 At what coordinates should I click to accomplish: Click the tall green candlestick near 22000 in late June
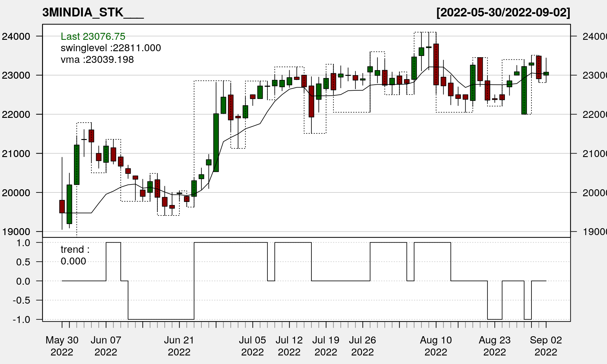216,143
